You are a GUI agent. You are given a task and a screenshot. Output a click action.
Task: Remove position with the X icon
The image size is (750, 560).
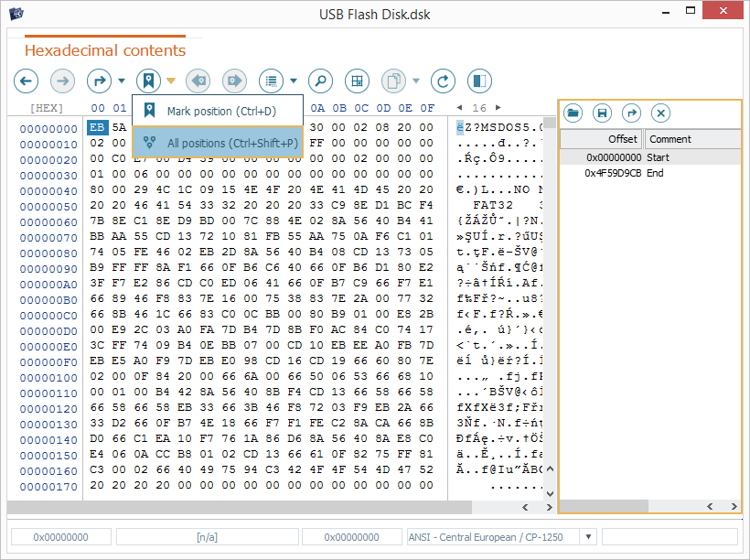point(660,113)
